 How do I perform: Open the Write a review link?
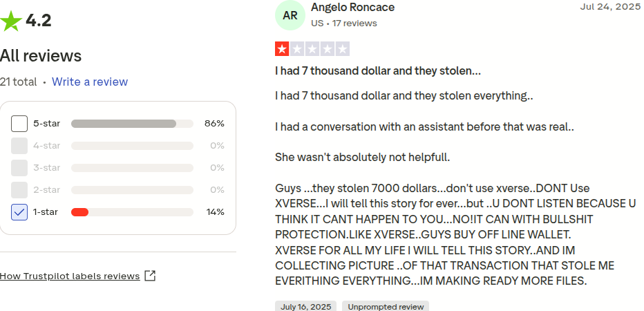[90, 82]
